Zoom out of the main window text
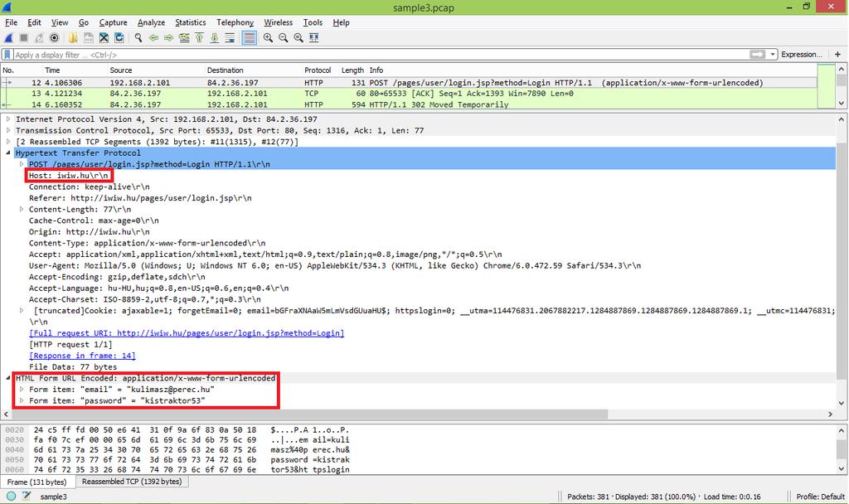This screenshot has width=849, height=504. [x=284, y=38]
